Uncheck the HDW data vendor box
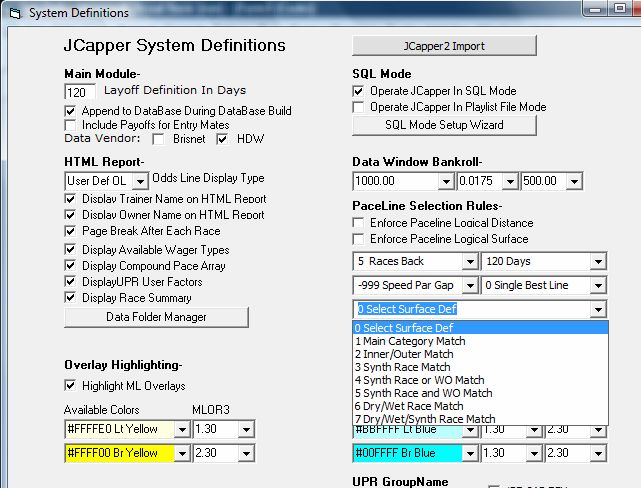Screen dimensions: 641x488 (222, 139)
